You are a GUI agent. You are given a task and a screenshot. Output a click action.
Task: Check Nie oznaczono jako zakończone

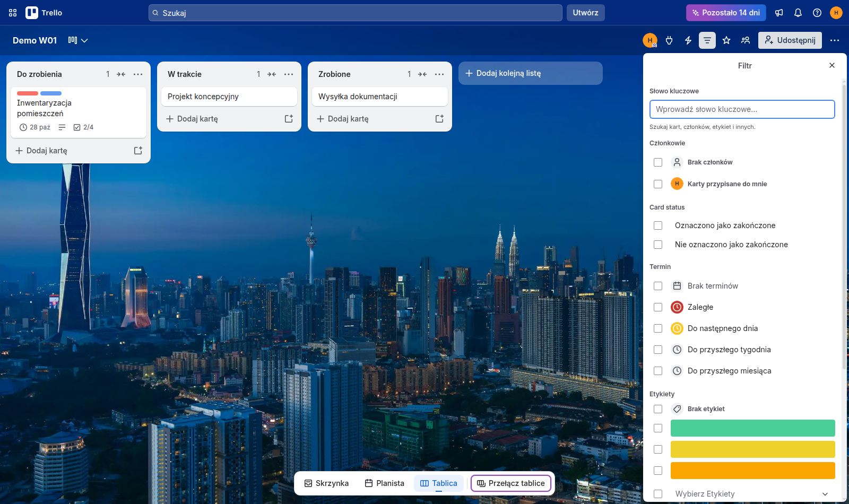tap(658, 245)
